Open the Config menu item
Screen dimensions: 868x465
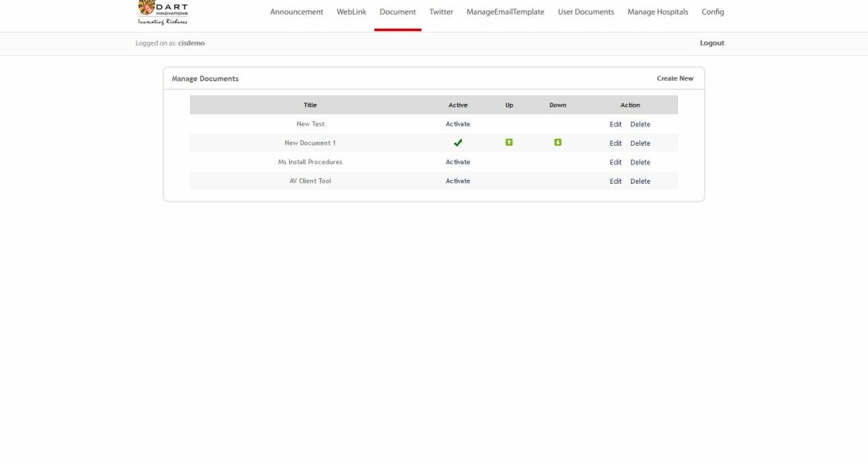(713, 12)
